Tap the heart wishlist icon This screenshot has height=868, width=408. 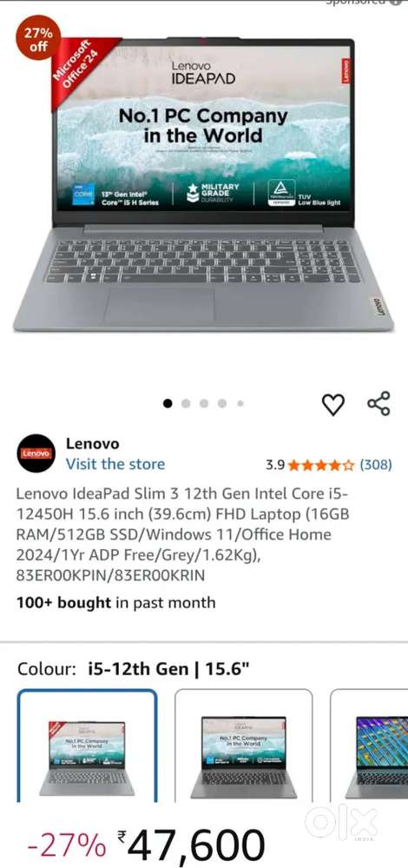(333, 405)
